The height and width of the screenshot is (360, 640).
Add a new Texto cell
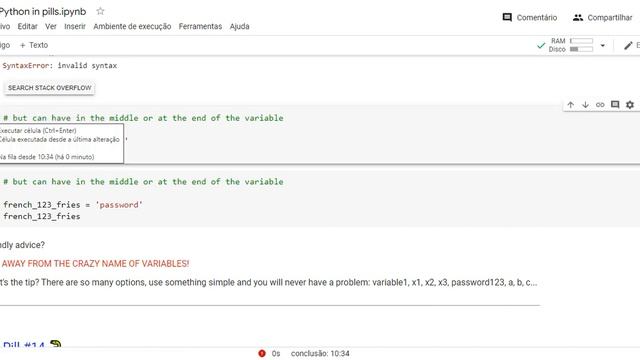coord(34,45)
